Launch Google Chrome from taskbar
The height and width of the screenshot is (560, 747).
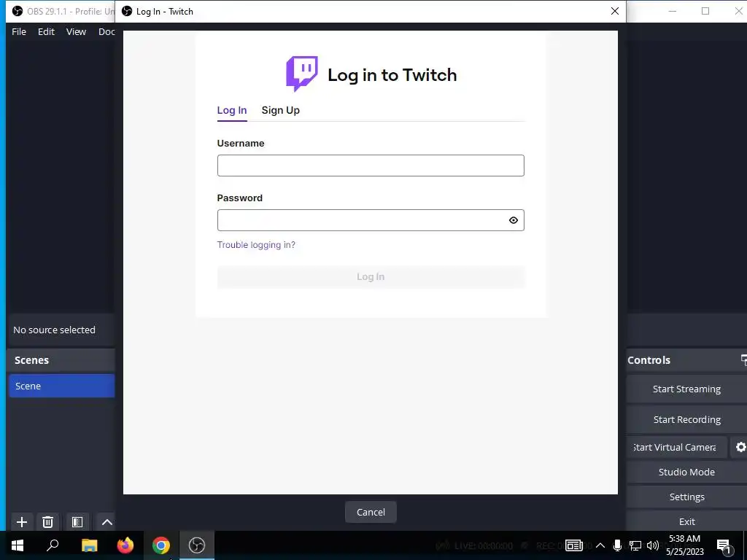pyautogui.click(x=161, y=545)
